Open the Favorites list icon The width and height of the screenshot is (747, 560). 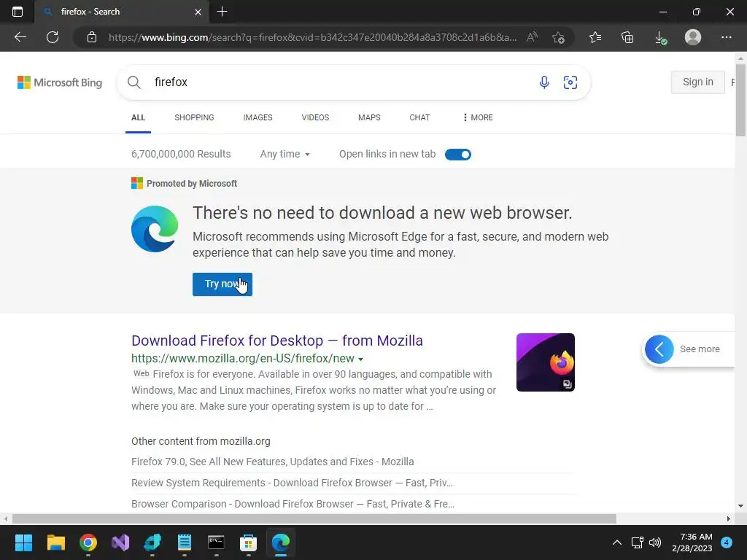coord(595,37)
